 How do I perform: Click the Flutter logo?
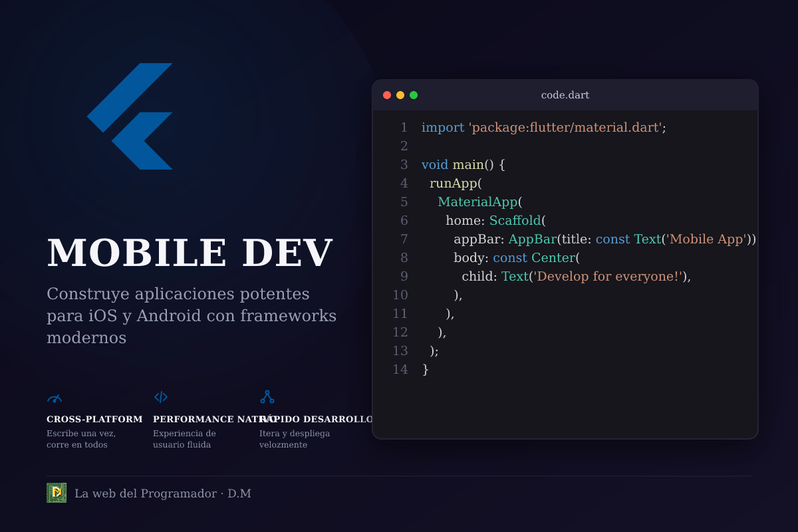(130, 116)
